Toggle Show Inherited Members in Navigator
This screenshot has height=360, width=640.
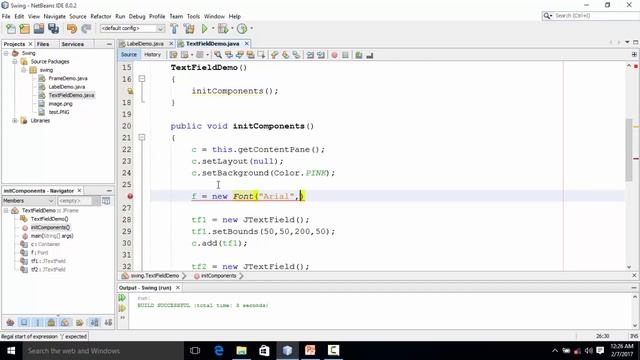(x=10, y=322)
